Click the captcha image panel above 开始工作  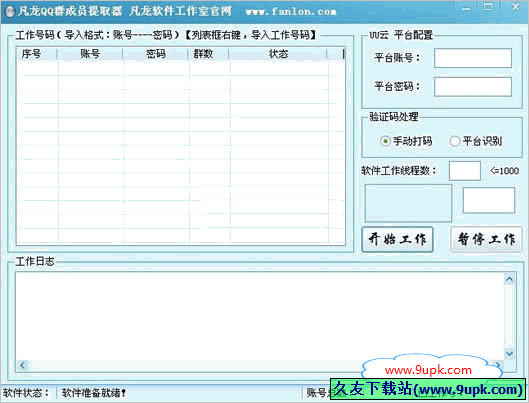click(x=408, y=203)
